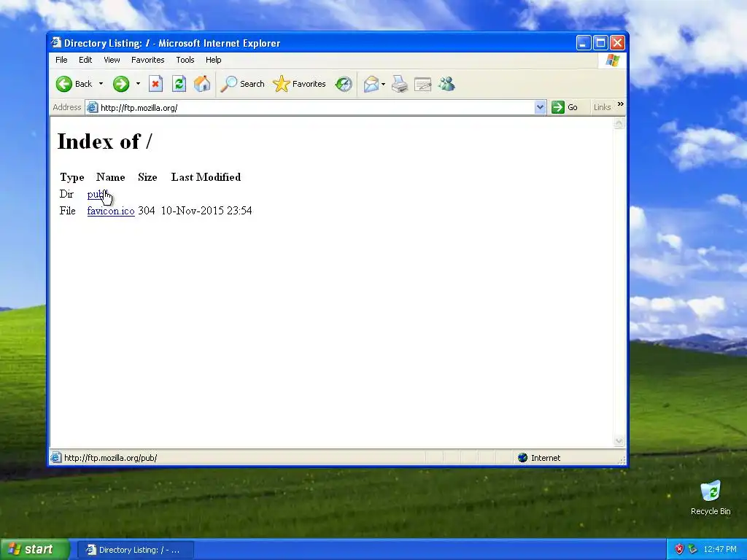
Task: Click the 'File' type cell
Action: [x=68, y=211]
